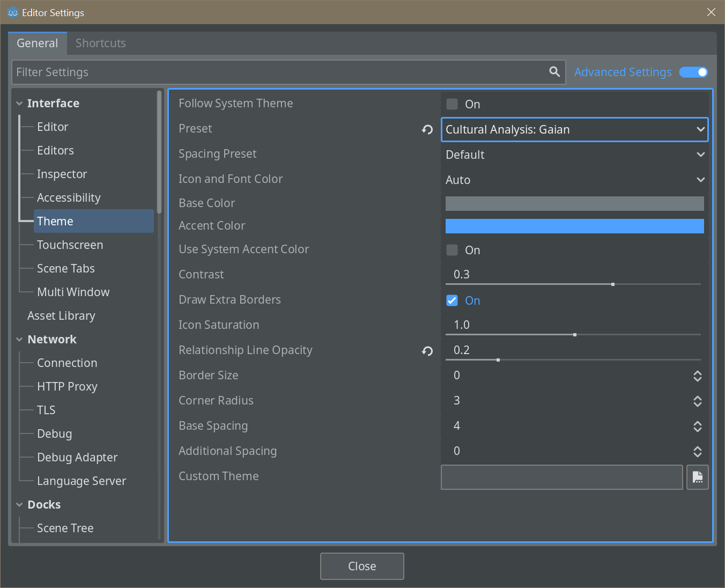The image size is (725, 588).
Task: Select the Accessibility category
Action: pos(69,197)
